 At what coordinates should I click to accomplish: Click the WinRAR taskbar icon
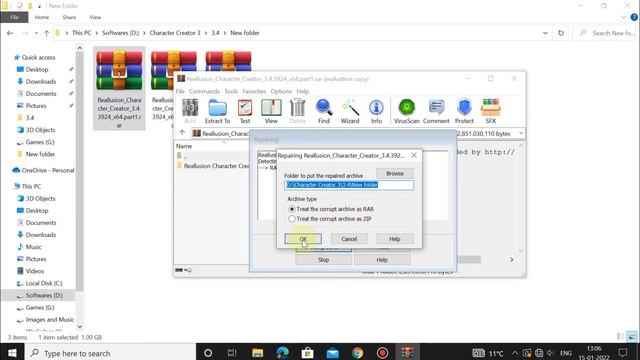tap(407, 353)
